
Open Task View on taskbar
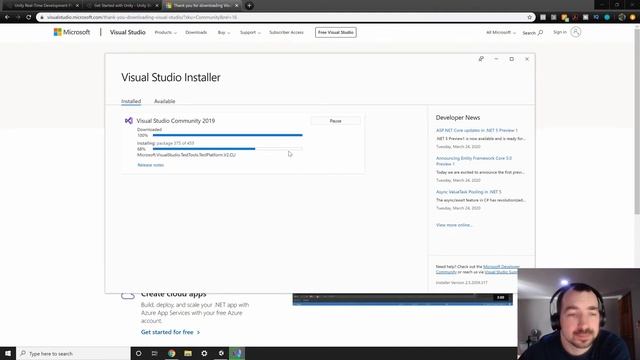[155, 353]
